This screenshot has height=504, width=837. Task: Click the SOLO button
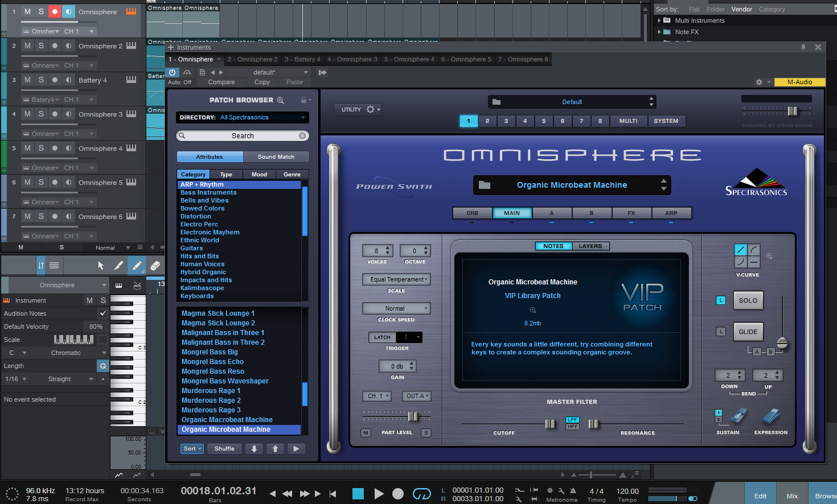tap(748, 300)
